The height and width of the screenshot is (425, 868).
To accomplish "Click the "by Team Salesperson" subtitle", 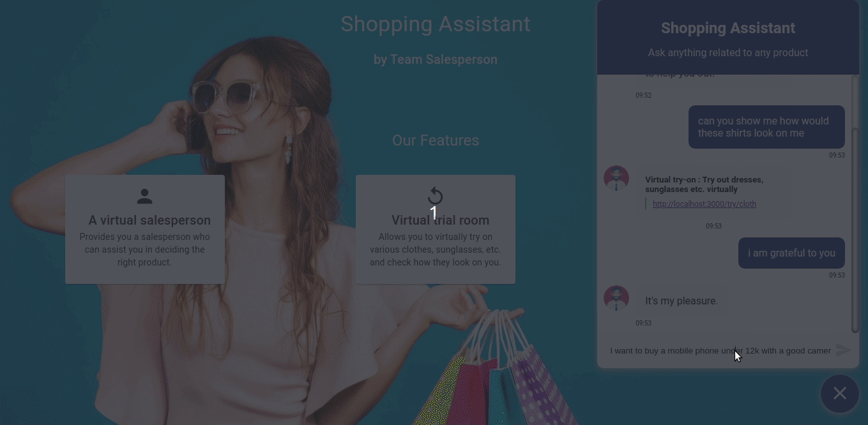I will pos(436,59).
